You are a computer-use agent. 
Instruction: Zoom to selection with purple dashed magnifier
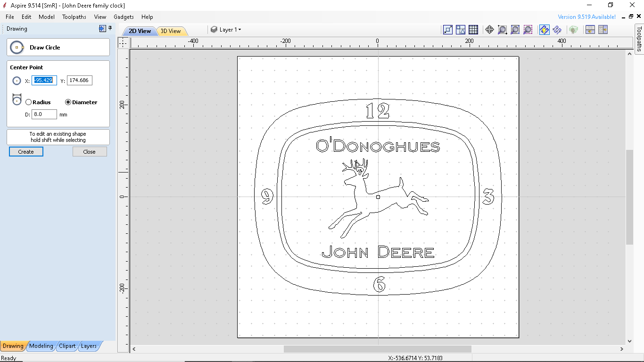point(528,30)
